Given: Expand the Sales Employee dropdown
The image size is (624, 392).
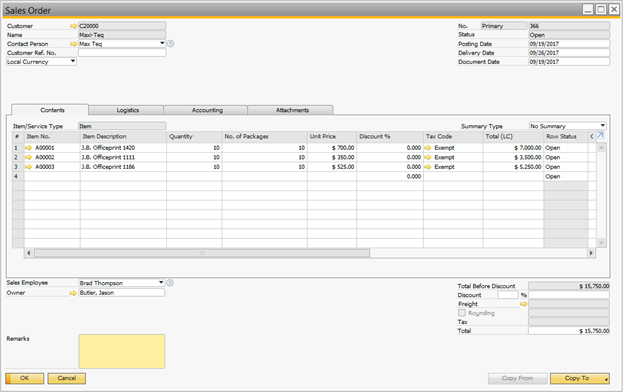Looking at the screenshot, I should 161,283.
